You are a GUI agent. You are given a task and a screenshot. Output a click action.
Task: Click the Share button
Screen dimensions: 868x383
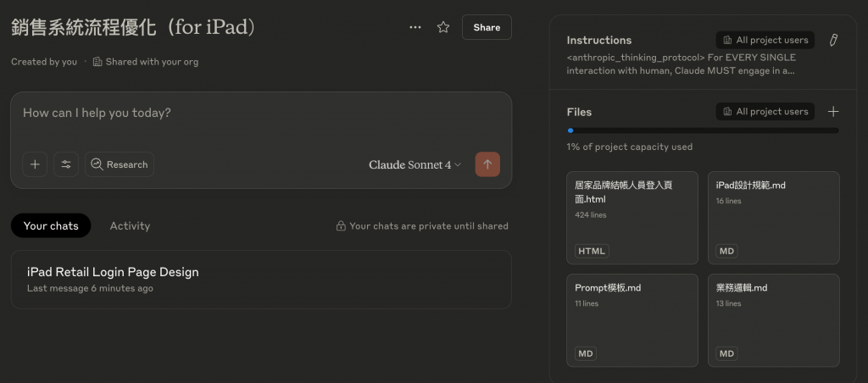pos(487,27)
